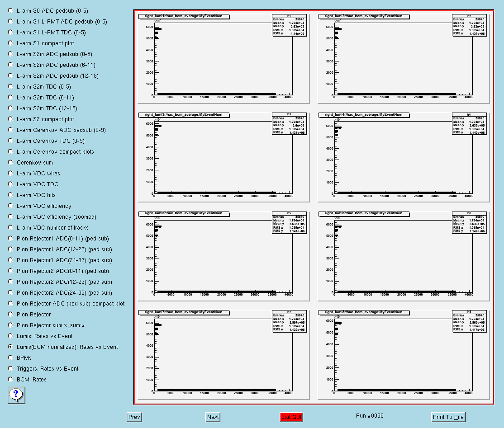Select L-arm VDC hits

pyautogui.click(x=10, y=195)
